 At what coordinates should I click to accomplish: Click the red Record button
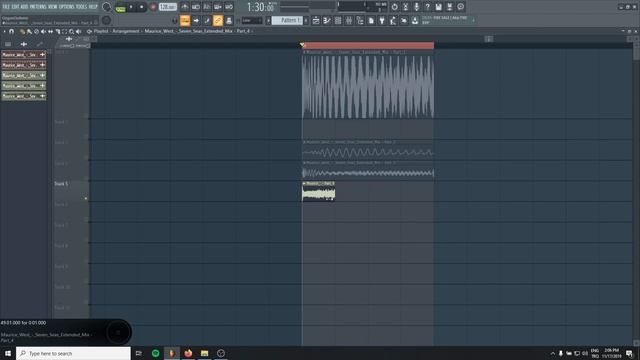point(153,7)
